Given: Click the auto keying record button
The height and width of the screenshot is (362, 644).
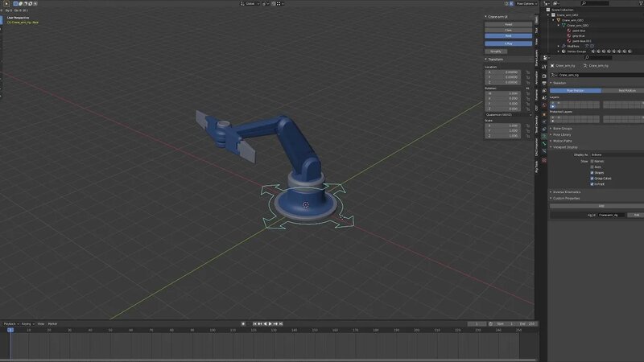Looking at the screenshot, I should (243, 324).
